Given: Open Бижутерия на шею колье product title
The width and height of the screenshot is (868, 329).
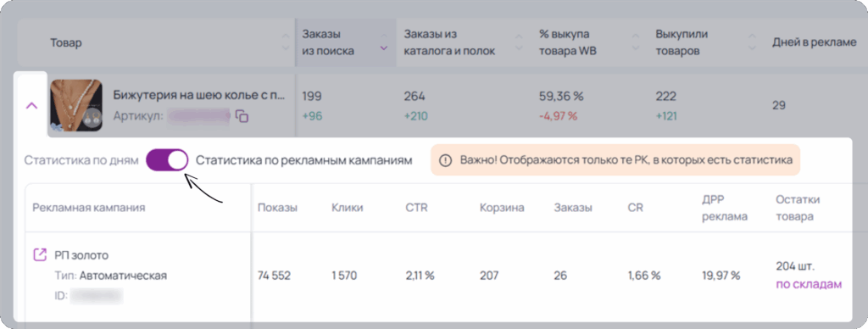Looking at the screenshot, I should click(x=199, y=95).
